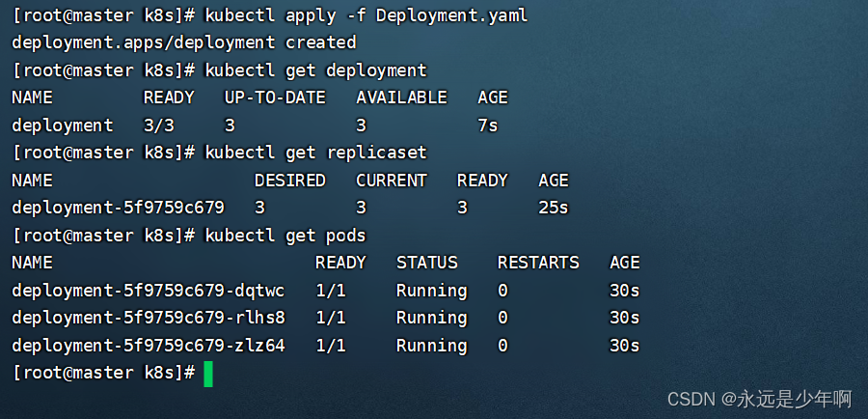Image resolution: width=868 pixels, height=419 pixels.
Task: Click the '30s' age of the dqtwc pod
Action: [624, 291]
